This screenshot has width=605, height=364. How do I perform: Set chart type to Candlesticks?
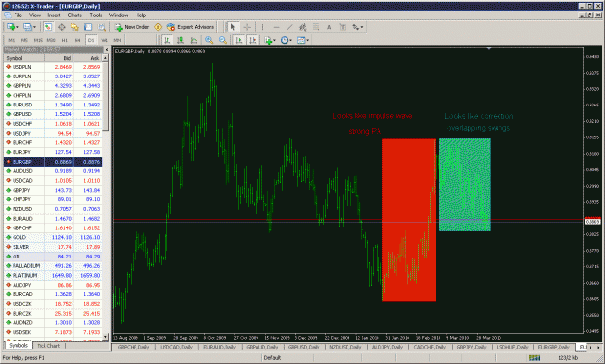tap(180, 40)
